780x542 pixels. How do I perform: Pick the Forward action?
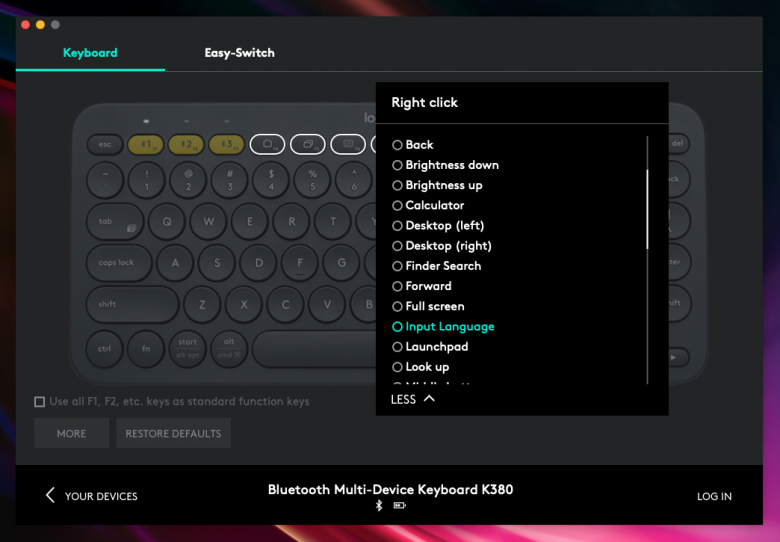pos(422,286)
